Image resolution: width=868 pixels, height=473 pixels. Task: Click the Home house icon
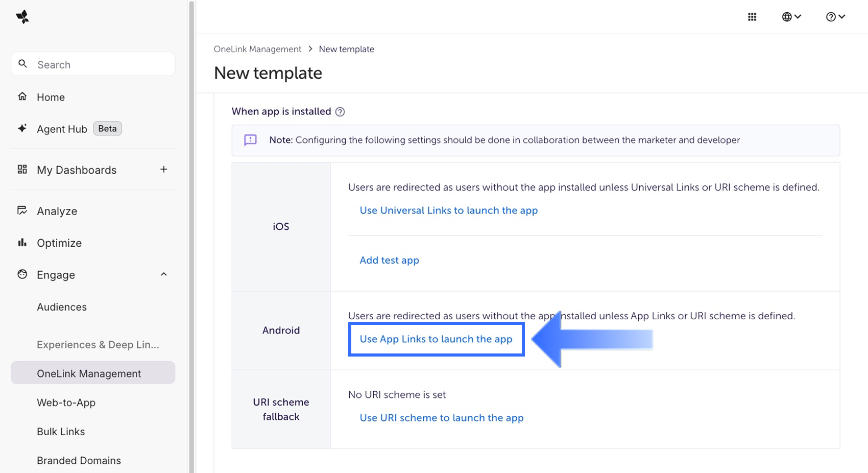tap(22, 97)
